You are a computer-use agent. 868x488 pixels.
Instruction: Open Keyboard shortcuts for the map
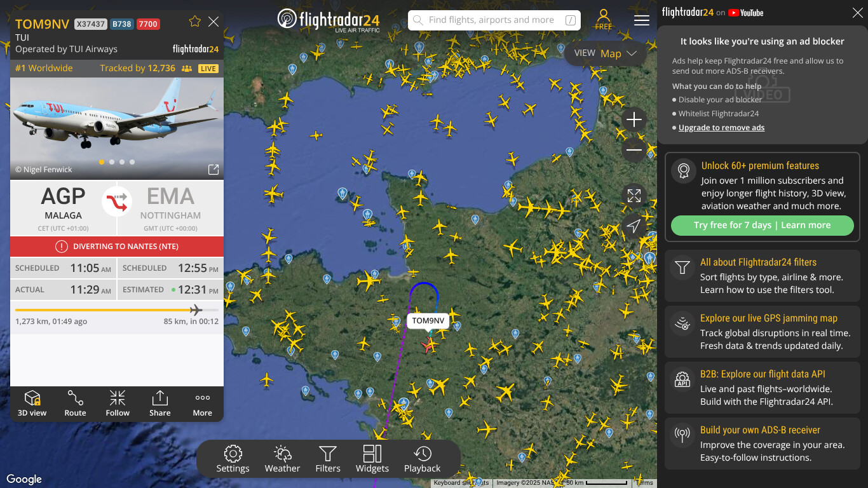pos(461,484)
